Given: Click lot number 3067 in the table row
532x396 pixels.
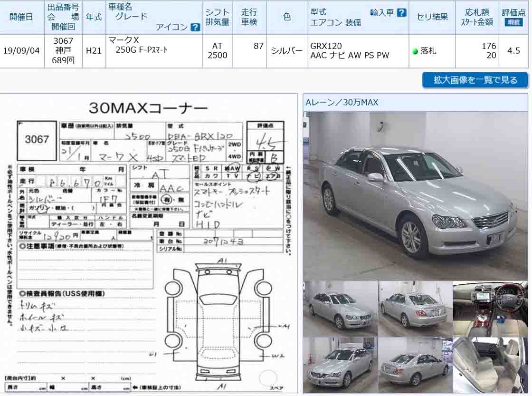Looking at the screenshot, I should pos(63,41).
